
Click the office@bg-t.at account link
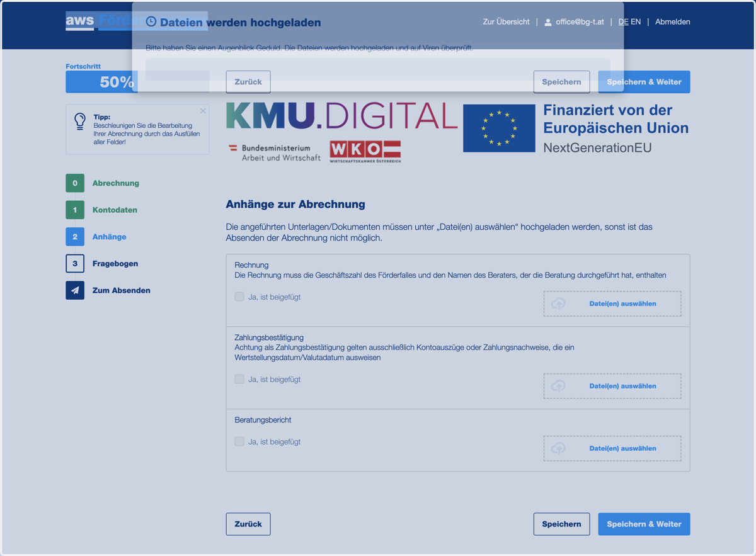[580, 21]
